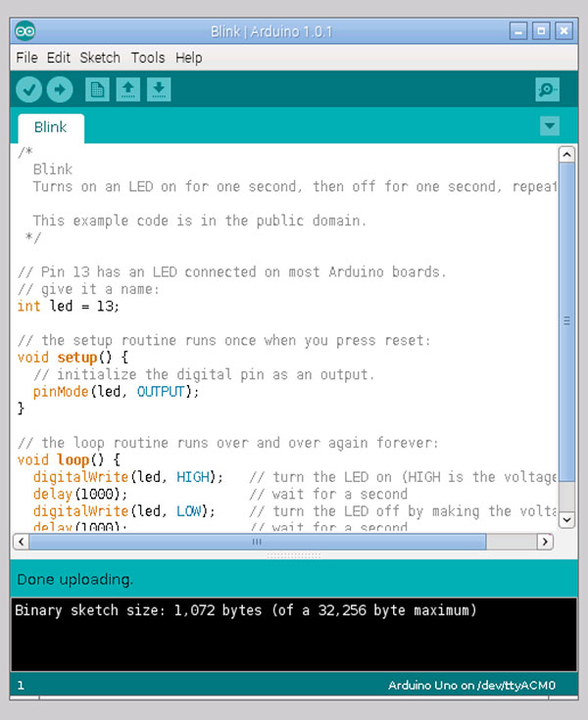This screenshot has width=588, height=720.
Task: Click the Verify checkmark button
Action: tap(28, 89)
